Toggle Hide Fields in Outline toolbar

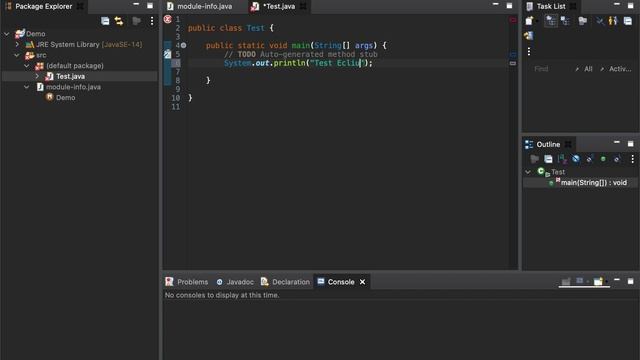point(576,159)
